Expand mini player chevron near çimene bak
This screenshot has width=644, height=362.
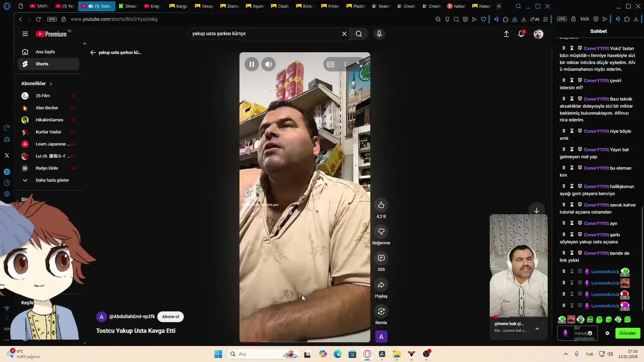pos(537,329)
